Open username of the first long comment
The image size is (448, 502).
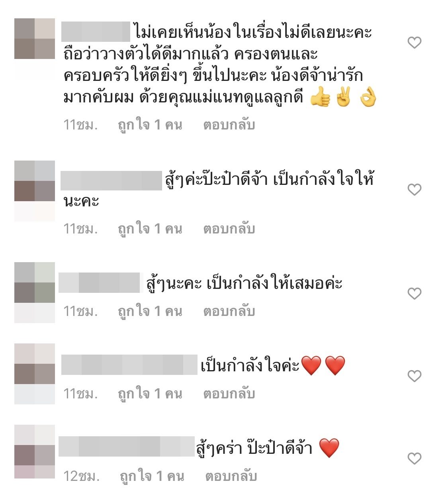point(96,31)
